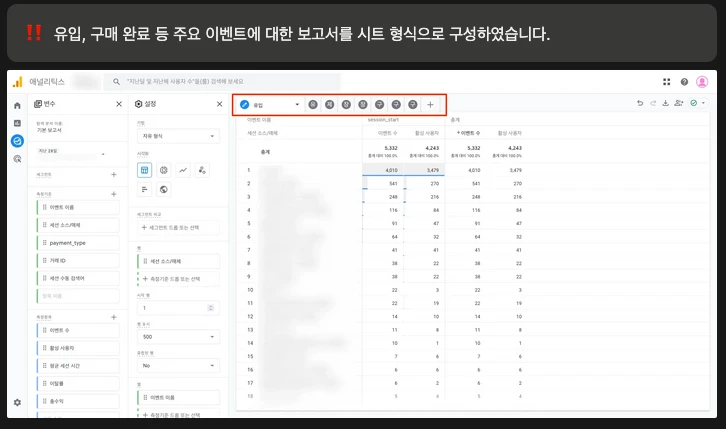Select the table visualization icon
Viewport: 726px width, 429px height.
[144, 170]
